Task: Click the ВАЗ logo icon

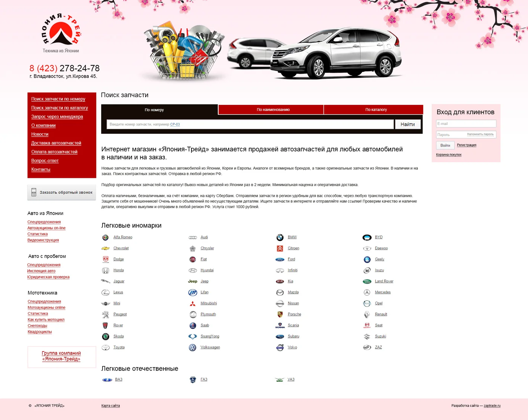Action: 107,380
